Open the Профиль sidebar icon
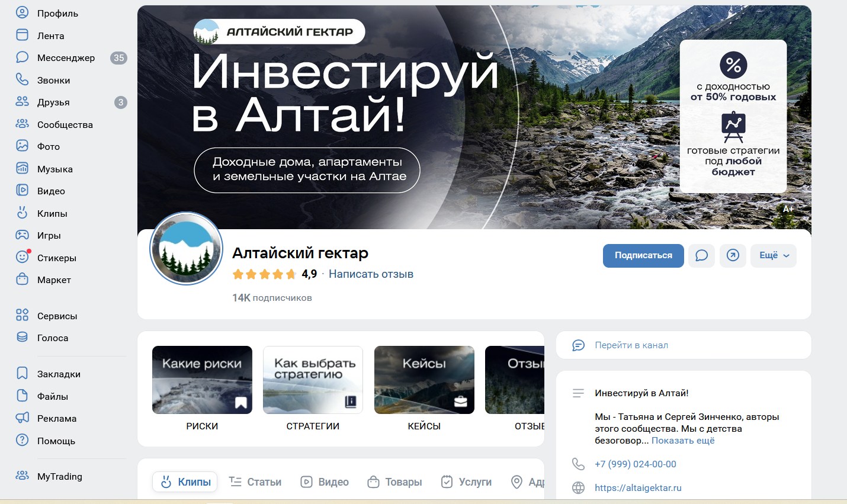This screenshot has height=504, width=847. [x=22, y=12]
